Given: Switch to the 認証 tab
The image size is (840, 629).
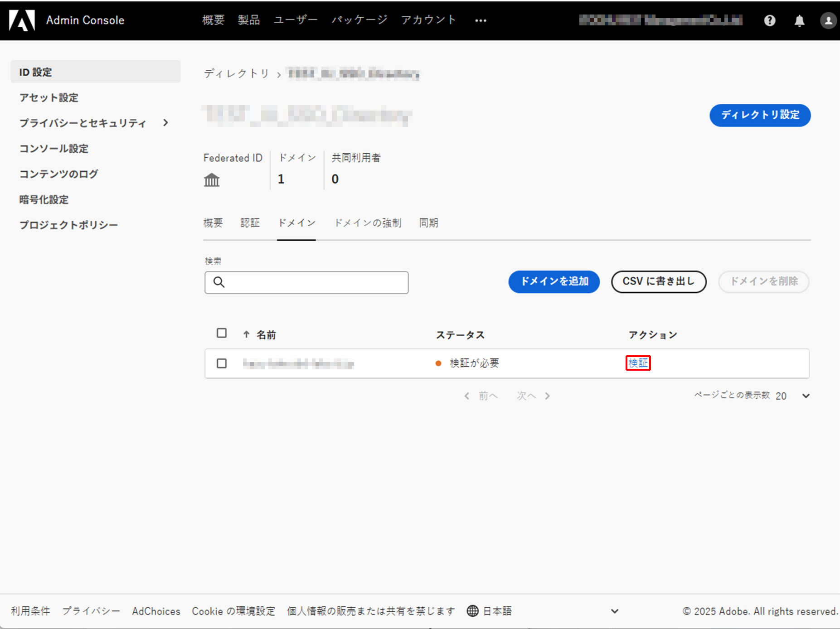Looking at the screenshot, I should [x=250, y=223].
